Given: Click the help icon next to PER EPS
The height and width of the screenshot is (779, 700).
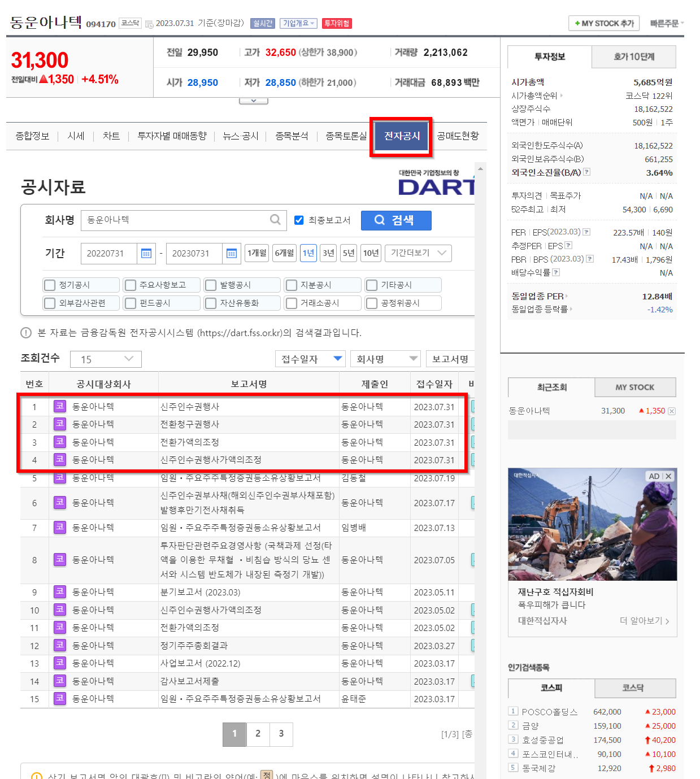Looking at the screenshot, I should [x=586, y=232].
